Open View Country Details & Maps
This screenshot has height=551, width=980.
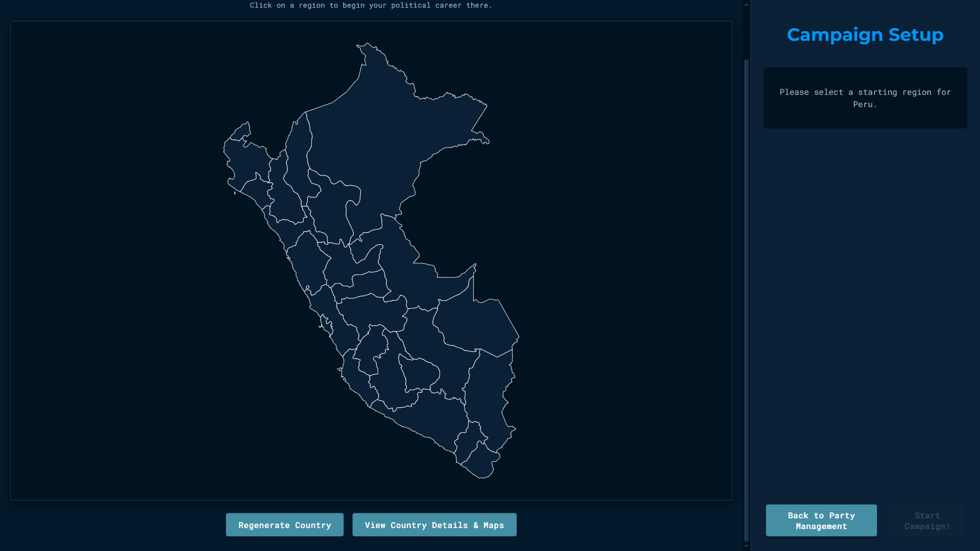click(x=434, y=525)
